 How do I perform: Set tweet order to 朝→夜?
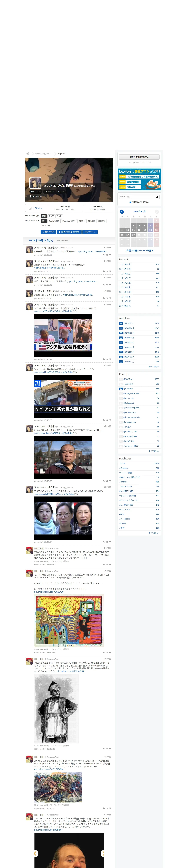tap(51, 216)
